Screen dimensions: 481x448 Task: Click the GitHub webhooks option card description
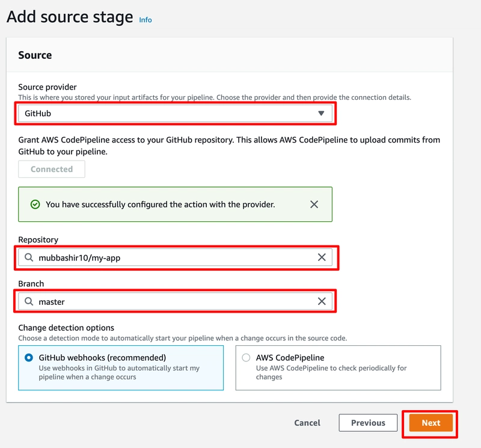pyautogui.click(x=118, y=372)
